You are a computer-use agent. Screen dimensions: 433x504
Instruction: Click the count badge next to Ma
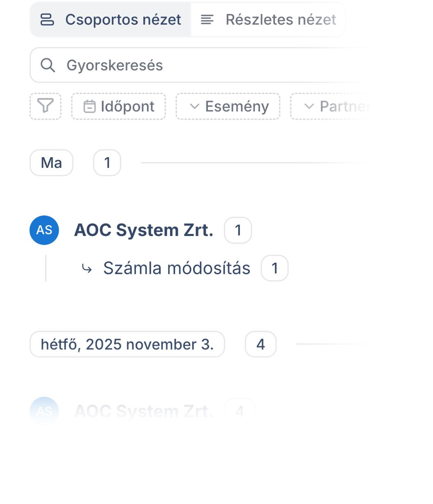(x=107, y=163)
